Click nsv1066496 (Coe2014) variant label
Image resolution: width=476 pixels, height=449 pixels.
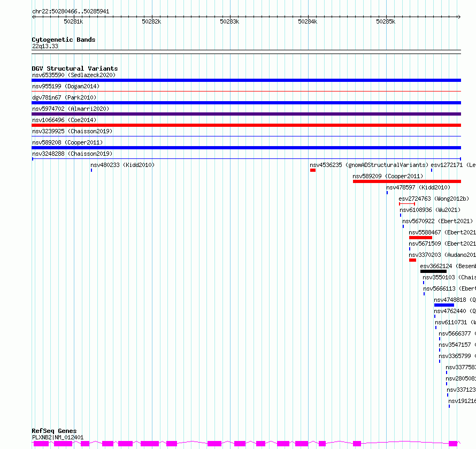pyautogui.click(x=64, y=120)
